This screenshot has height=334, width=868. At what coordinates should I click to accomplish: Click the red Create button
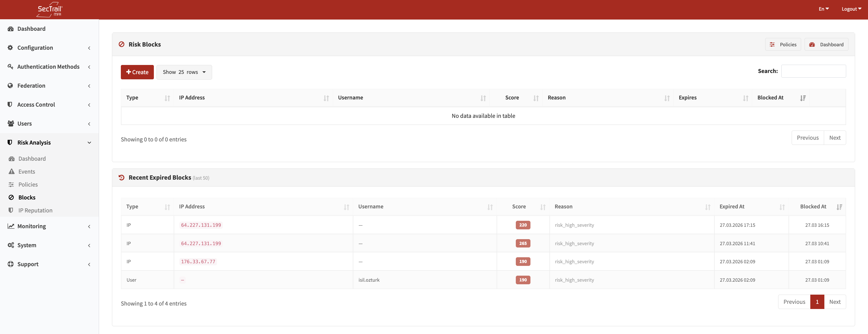137,72
